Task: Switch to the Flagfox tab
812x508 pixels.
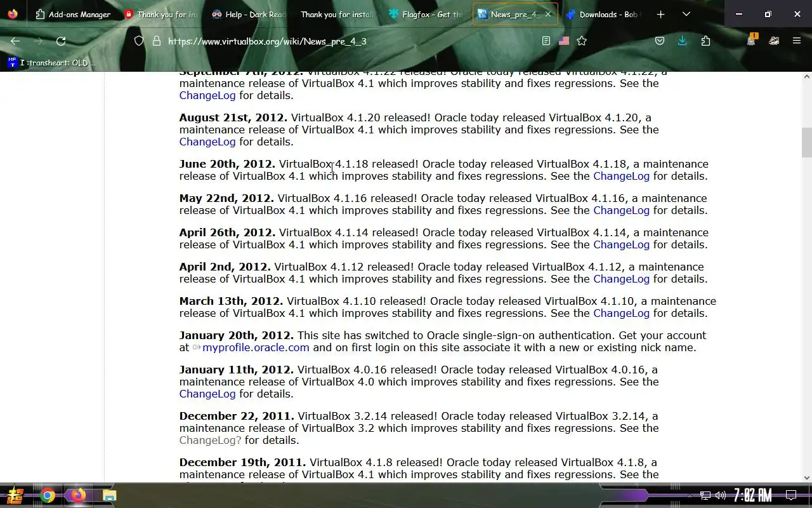Action: click(x=427, y=14)
